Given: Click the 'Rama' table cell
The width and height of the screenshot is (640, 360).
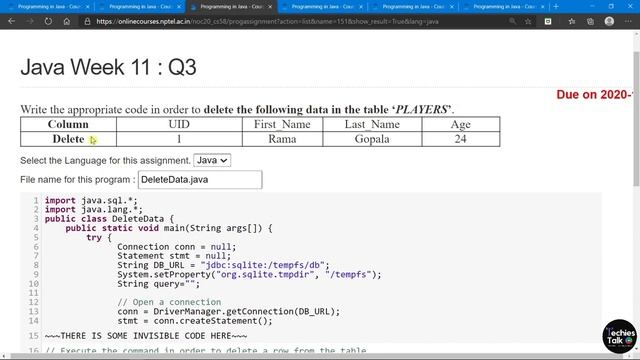Looking at the screenshot, I should [282, 139].
